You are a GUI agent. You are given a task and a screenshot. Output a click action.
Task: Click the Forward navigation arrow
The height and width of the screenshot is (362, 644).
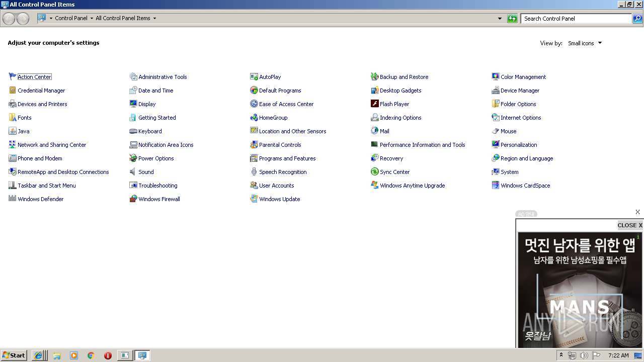tap(23, 19)
